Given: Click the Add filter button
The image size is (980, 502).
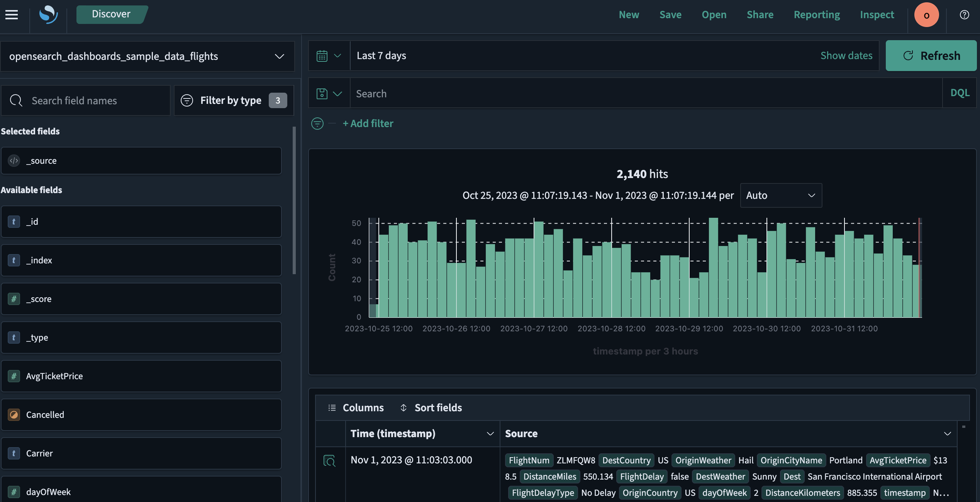Looking at the screenshot, I should click(x=368, y=123).
